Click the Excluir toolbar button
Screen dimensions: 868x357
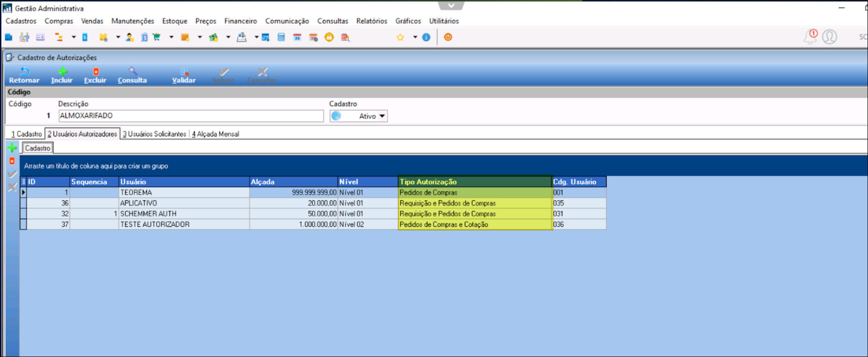95,76
